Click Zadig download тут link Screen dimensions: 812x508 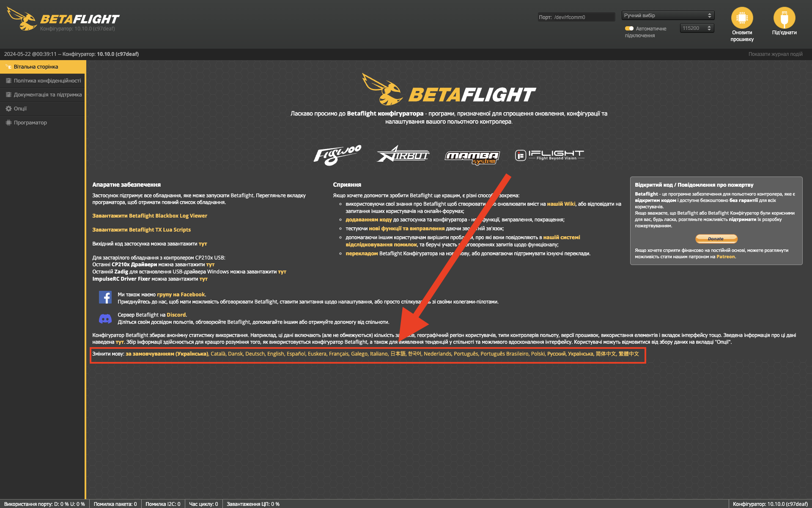(282, 272)
